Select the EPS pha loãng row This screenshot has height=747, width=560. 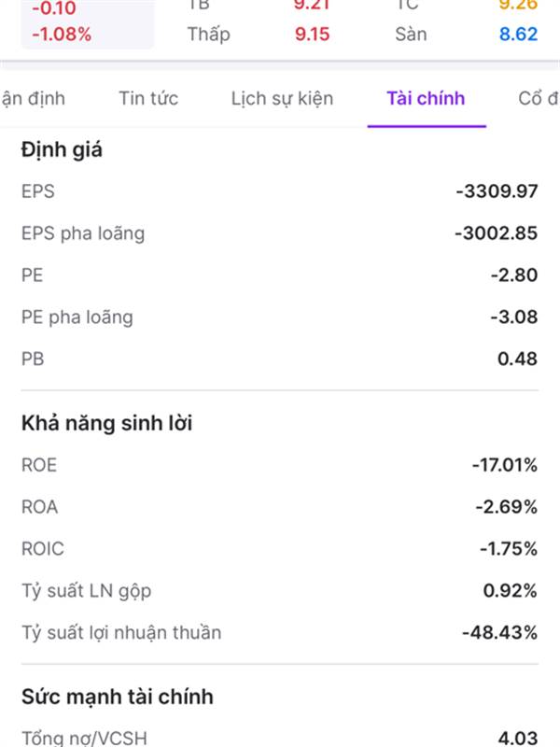(x=279, y=233)
